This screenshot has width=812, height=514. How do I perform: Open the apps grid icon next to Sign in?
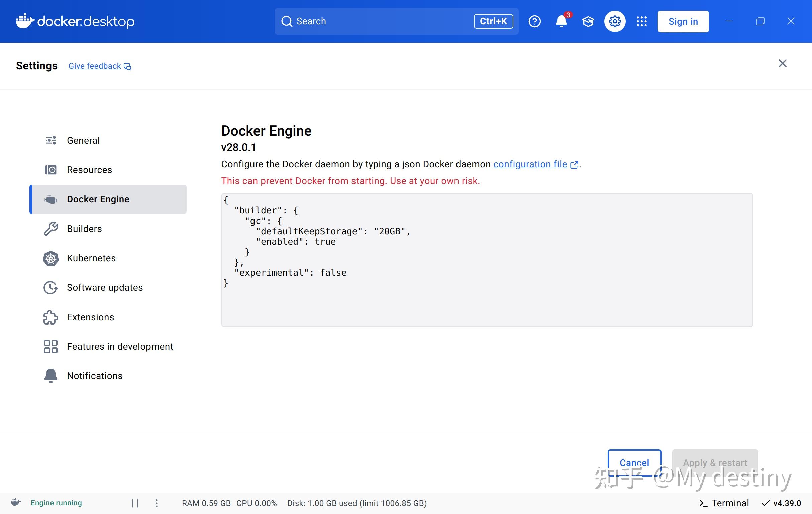click(641, 21)
